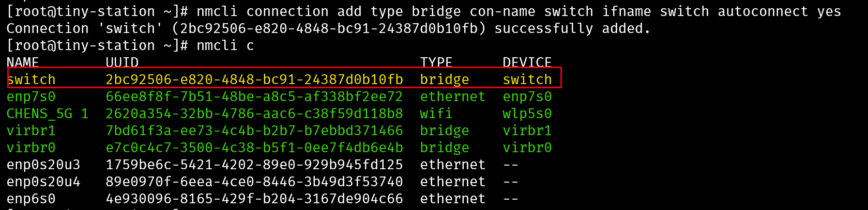Click the NAME column header
868x210 pixels.
23,62
